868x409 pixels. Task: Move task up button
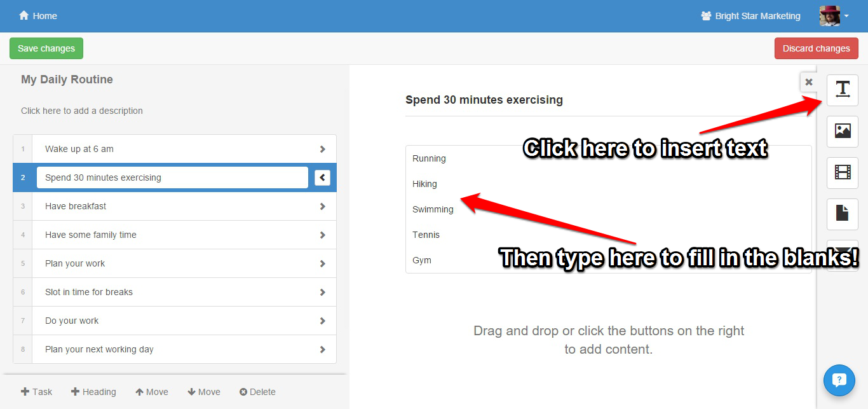(x=152, y=392)
